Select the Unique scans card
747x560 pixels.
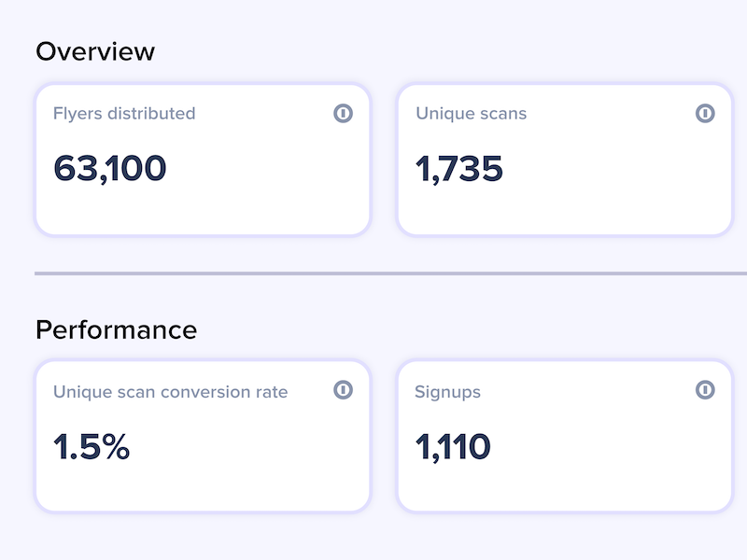[565, 160]
